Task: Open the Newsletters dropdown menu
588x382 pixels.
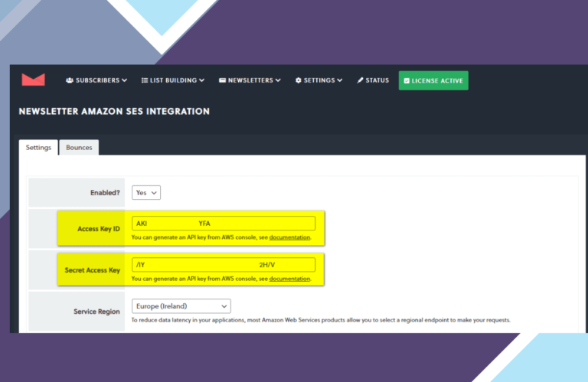Action: 250,80
